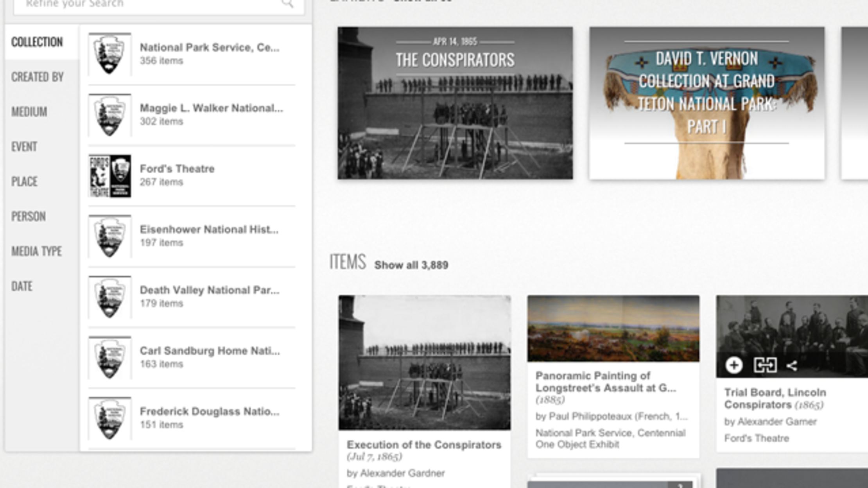Switch to the Created By filter tab
Screen dimensions: 868x488
(x=38, y=77)
